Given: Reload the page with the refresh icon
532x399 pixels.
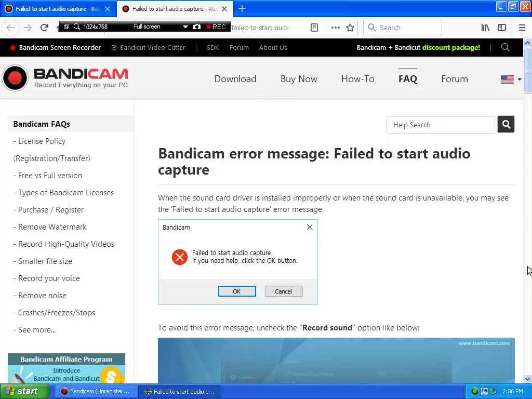Looking at the screenshot, I should tap(44, 28).
